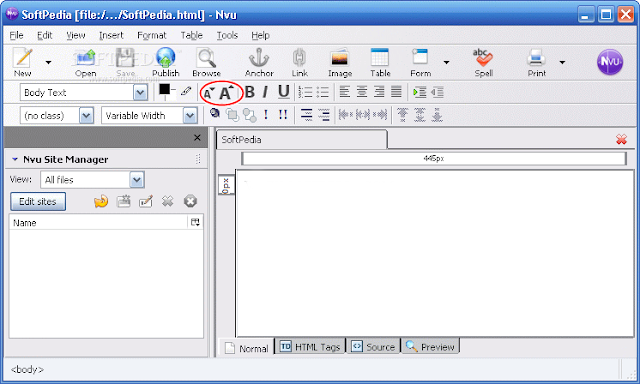
Task: Toggle Bold formatting
Action: pos(249,92)
